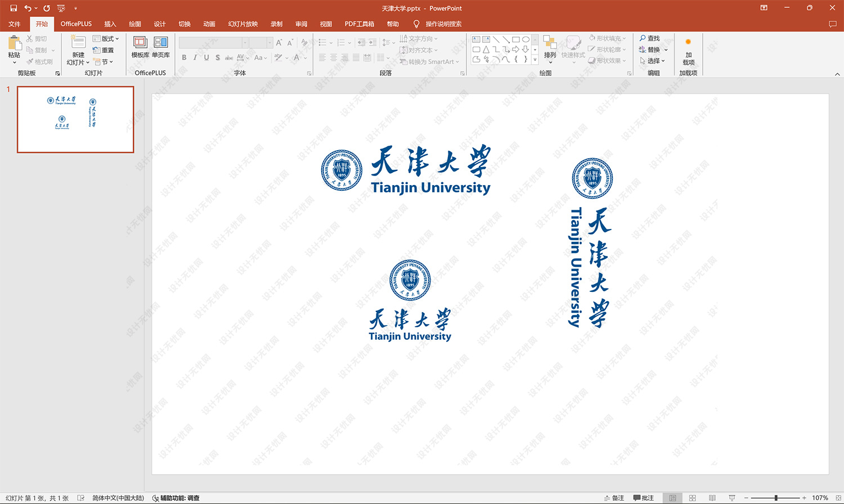844x504 pixels.
Task: Click the Save icon in title bar
Action: pos(14,8)
